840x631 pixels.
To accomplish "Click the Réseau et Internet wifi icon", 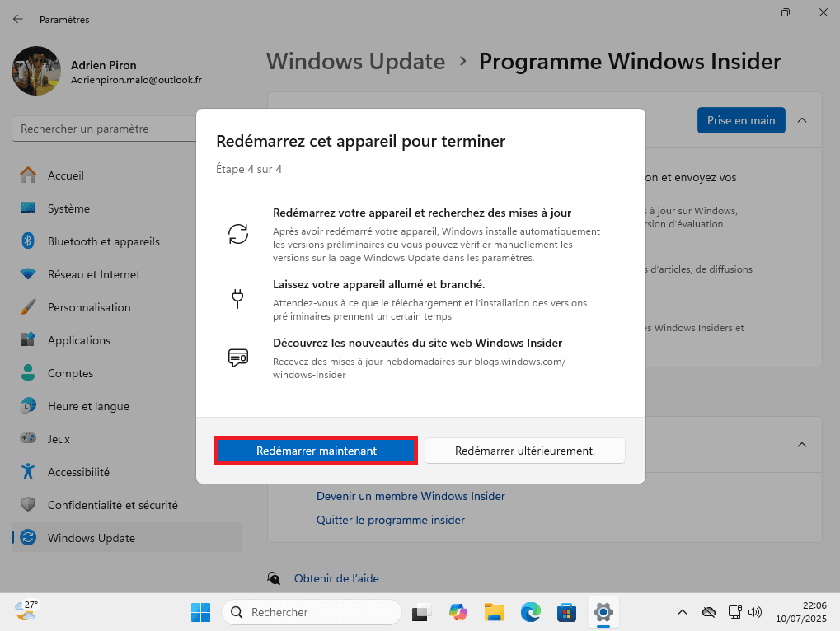I will pyautogui.click(x=28, y=274).
